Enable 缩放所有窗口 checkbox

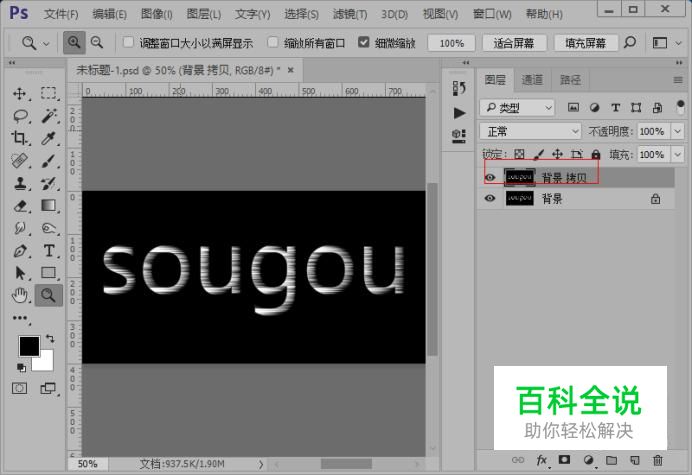(273, 42)
